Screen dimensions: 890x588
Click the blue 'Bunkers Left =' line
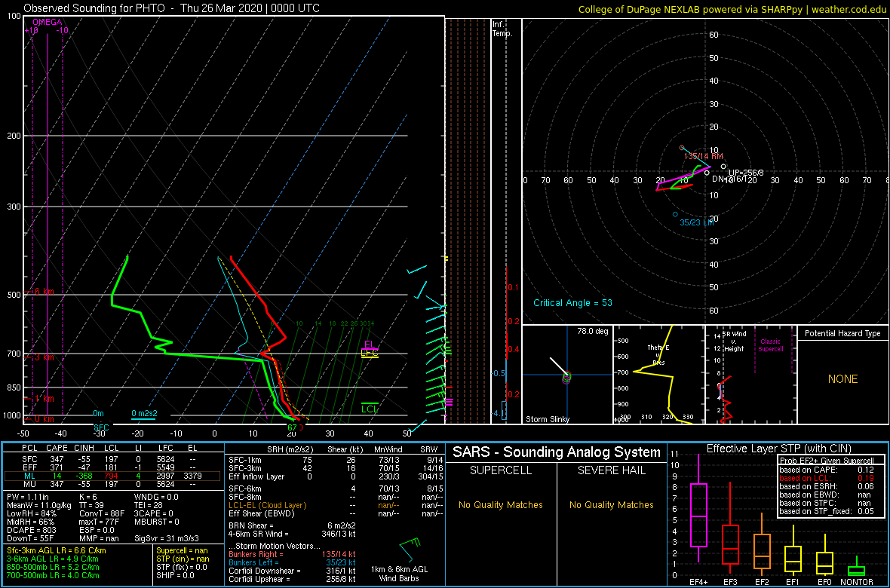pos(293,562)
